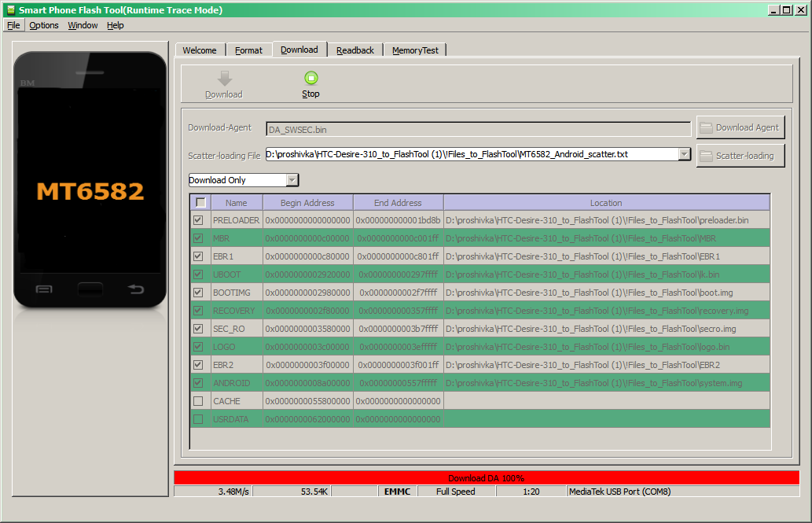The height and width of the screenshot is (523, 812).
Task: Click the back arrow on phone image
Action: point(136,289)
